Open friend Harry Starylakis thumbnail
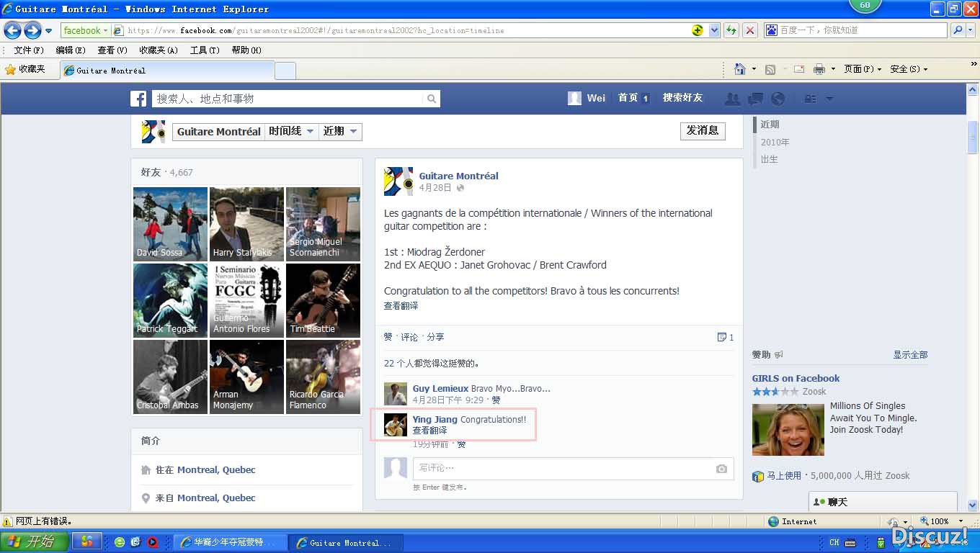Screen dimensions: 980x553 pyautogui.click(x=246, y=224)
